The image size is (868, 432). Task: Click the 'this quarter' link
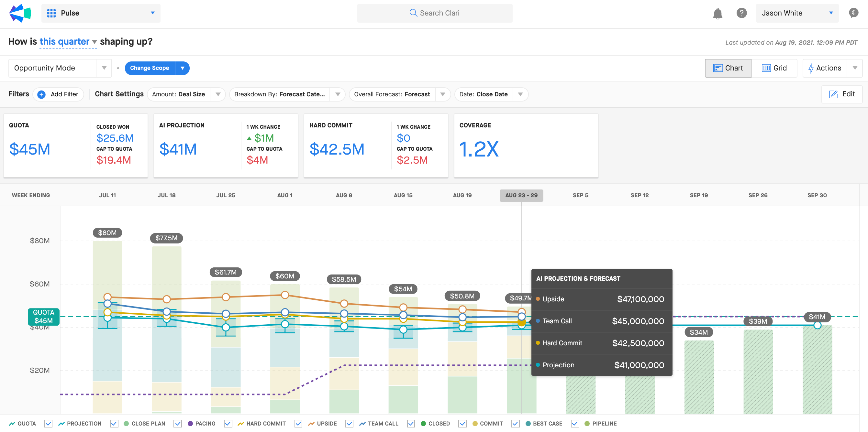point(64,41)
